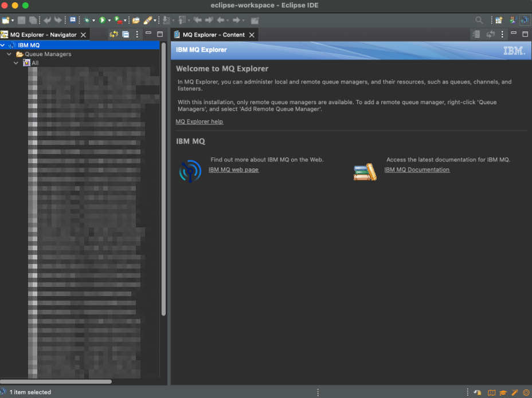This screenshot has height=398, width=532.
Task: Open the flashlight Search dropdown arrow
Action: click(x=155, y=21)
